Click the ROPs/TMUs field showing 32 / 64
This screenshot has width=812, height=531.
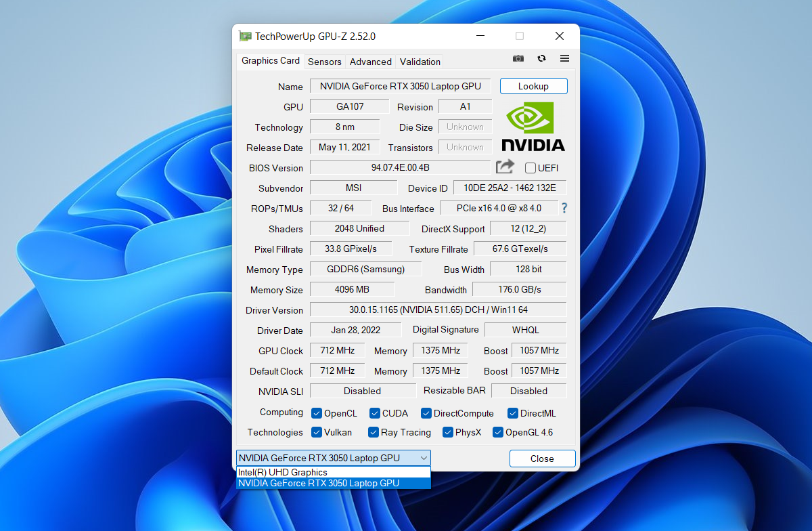coord(341,208)
